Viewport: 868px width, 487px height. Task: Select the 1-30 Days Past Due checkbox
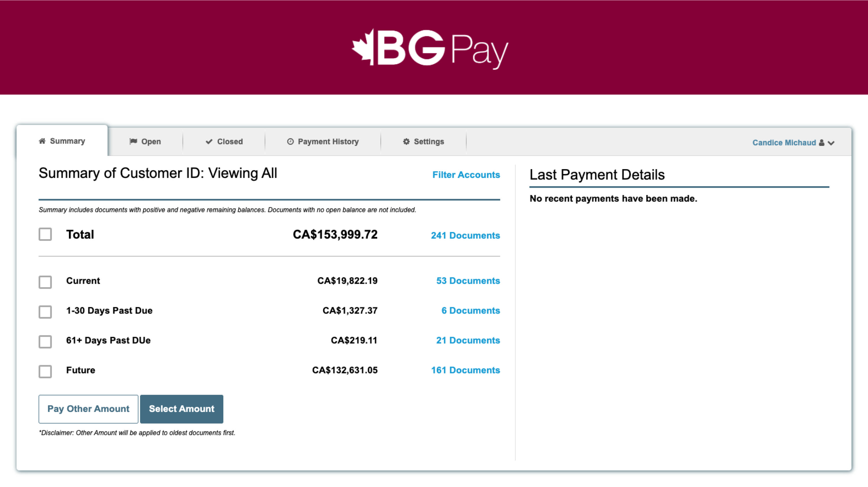pos(45,312)
